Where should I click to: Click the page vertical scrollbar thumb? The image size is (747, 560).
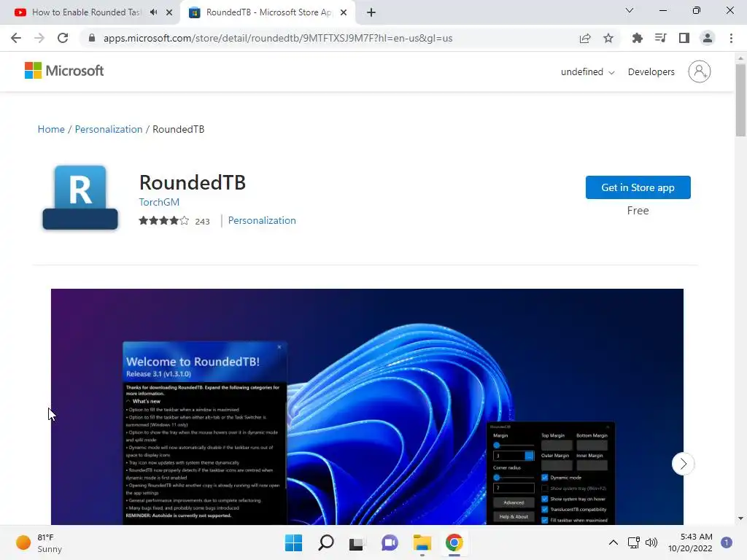click(x=740, y=100)
